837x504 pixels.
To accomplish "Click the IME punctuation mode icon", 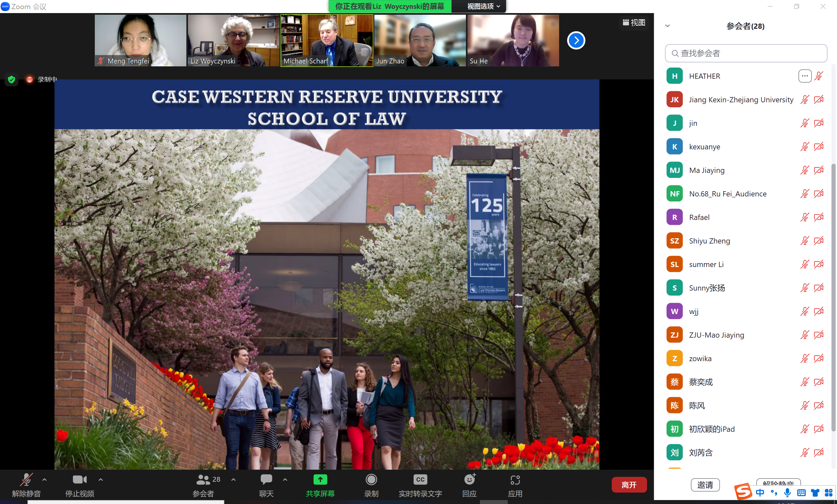I will pyautogui.click(x=774, y=493).
